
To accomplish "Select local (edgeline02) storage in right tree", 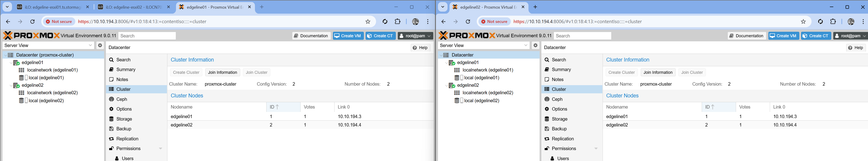I will (482, 101).
